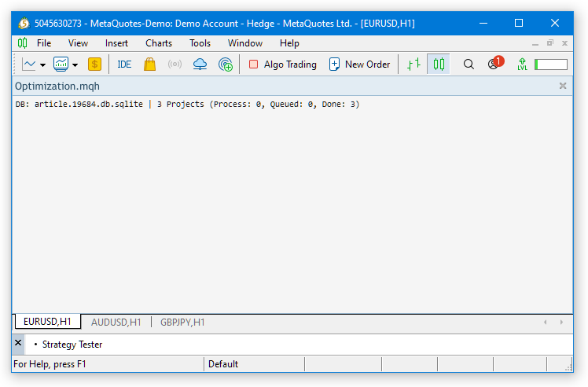Click the For Help, press F1 text

[x=50, y=364]
